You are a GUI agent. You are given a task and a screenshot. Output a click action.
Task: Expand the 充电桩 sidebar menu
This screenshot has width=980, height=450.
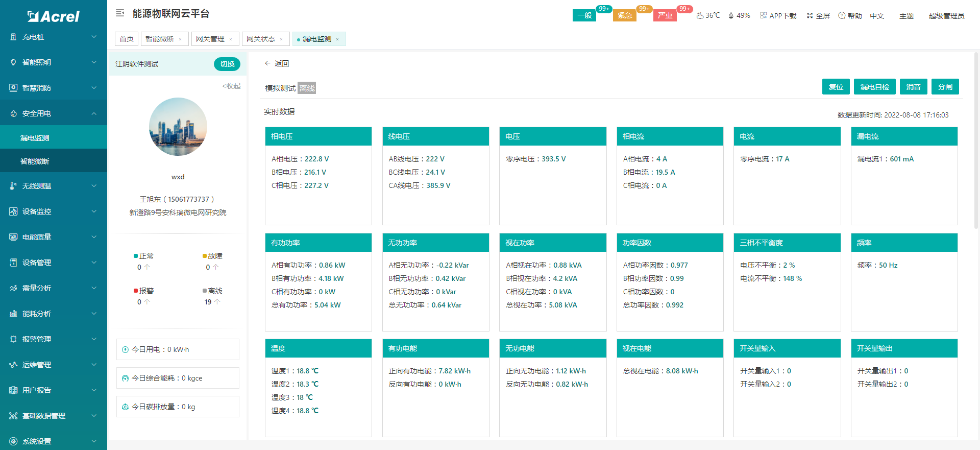coord(54,37)
